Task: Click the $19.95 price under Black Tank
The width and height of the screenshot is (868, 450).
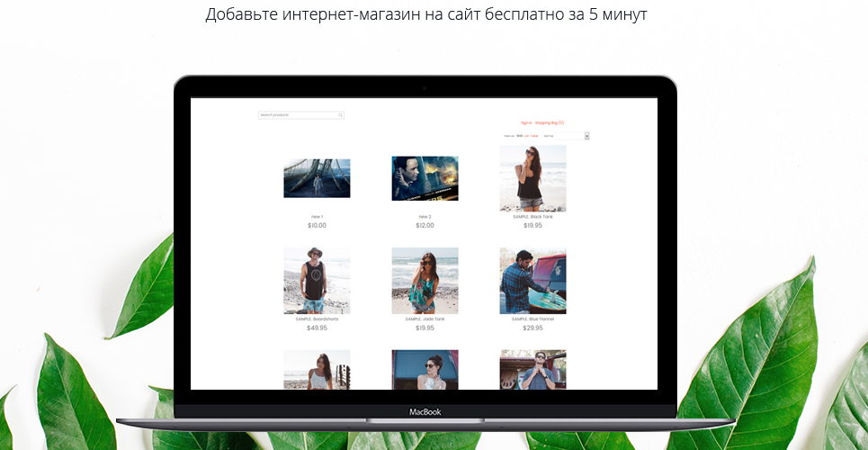Action: pyautogui.click(x=532, y=226)
